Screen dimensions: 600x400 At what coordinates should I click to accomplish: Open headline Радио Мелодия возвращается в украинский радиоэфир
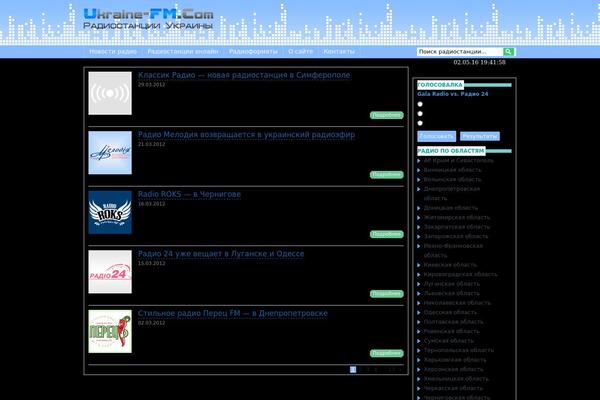[246, 135]
